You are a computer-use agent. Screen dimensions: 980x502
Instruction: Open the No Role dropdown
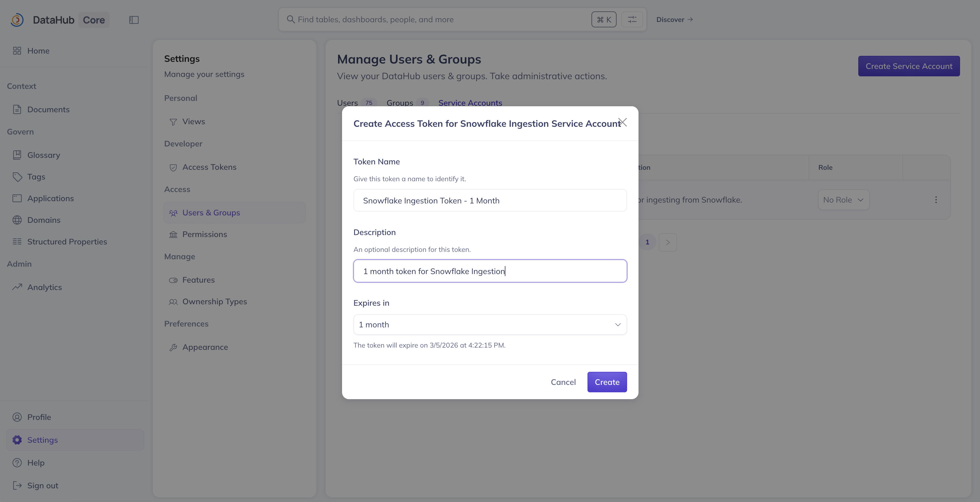843,200
